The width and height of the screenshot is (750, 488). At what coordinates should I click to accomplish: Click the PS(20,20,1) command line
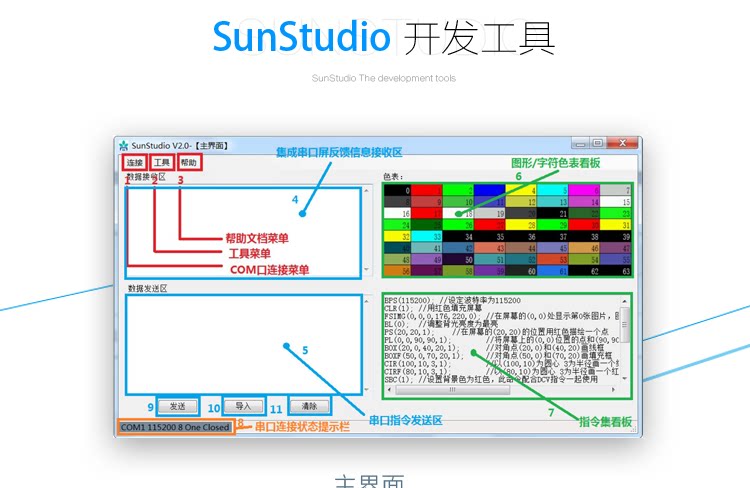coord(496,332)
